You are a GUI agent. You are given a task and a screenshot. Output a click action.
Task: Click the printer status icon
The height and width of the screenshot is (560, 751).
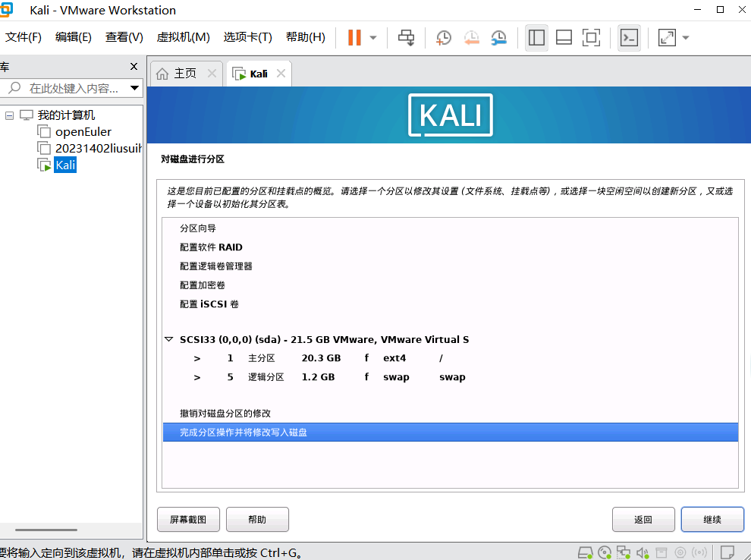coord(661,553)
